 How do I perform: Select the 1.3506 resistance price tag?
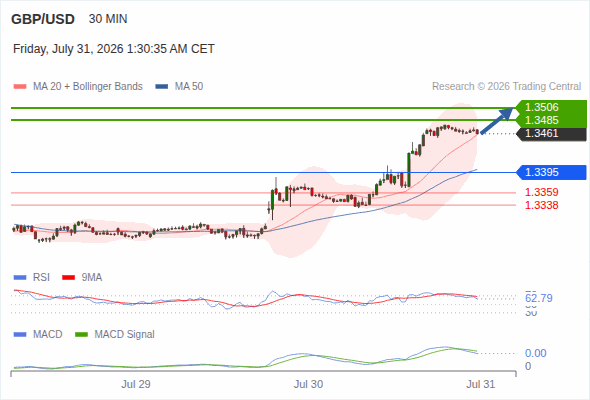coord(551,107)
